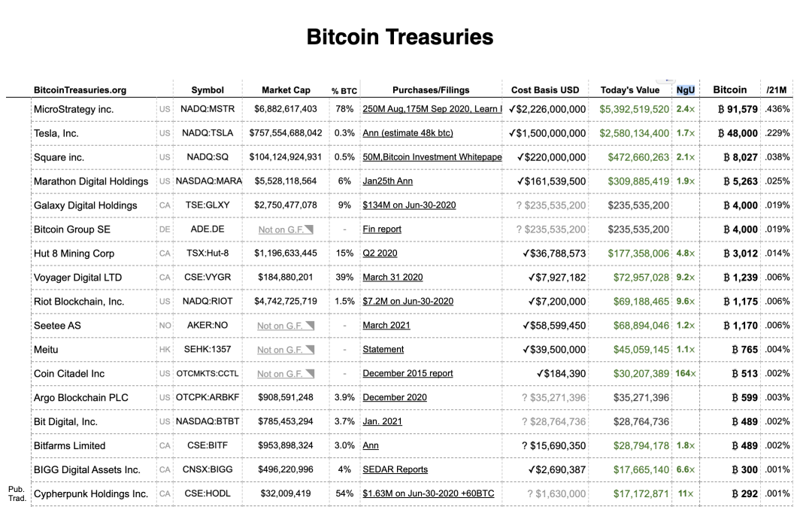This screenshot has width=812, height=507.
Task: Select the Market Cap column header
Action: [x=286, y=90]
